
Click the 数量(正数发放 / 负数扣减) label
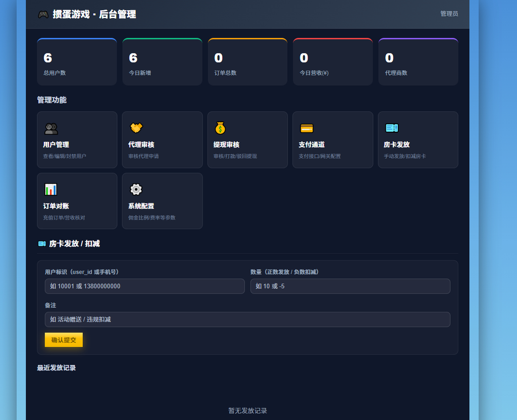285,272
